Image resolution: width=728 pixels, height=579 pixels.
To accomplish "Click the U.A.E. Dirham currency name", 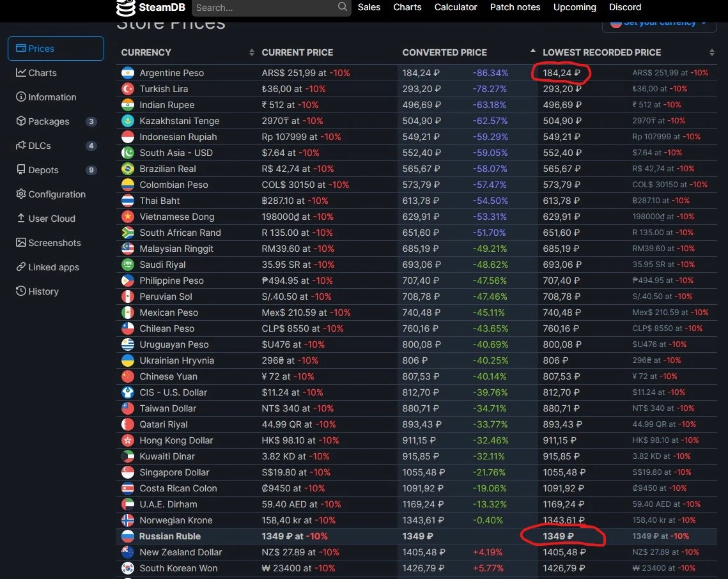I will point(168,504).
